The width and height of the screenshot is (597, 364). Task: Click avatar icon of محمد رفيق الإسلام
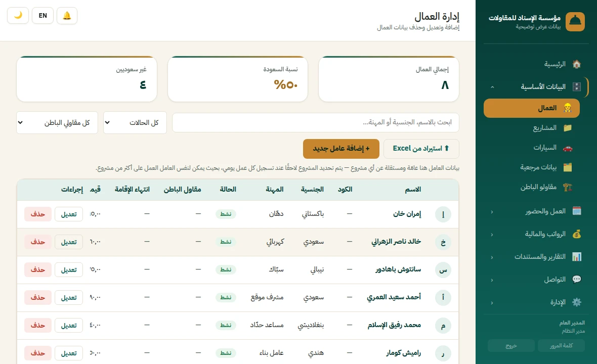443,325
